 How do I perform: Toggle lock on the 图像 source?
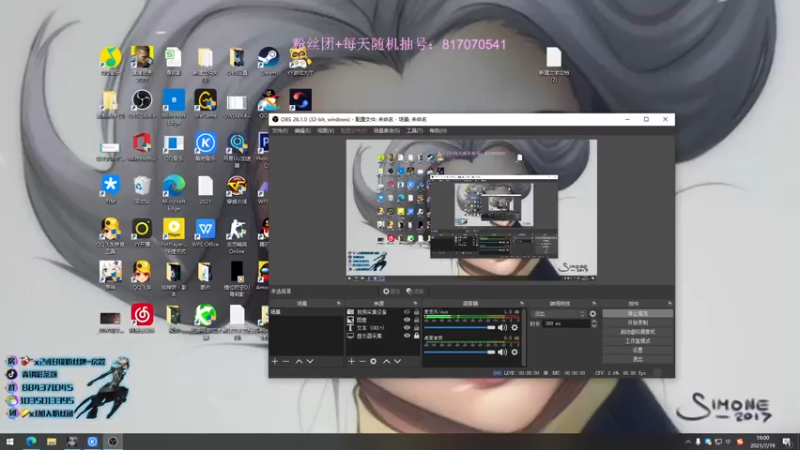point(416,320)
